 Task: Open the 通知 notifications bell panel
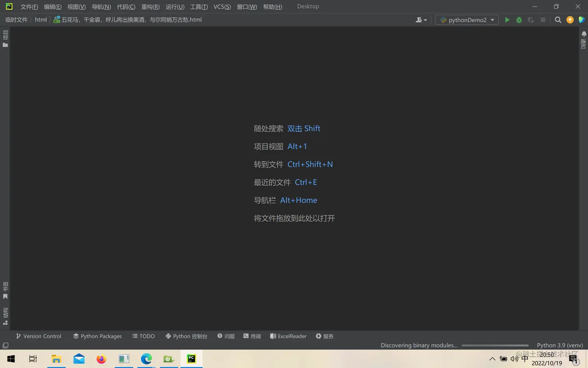pos(584,40)
